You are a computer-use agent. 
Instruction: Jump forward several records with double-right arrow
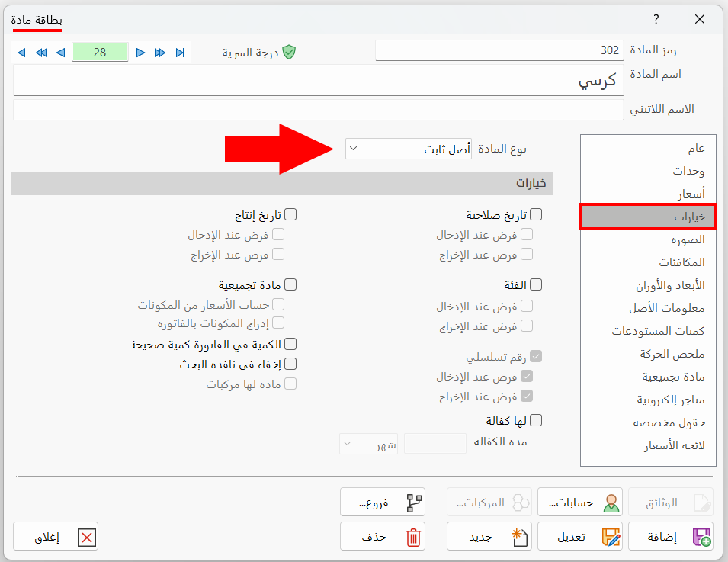click(160, 53)
